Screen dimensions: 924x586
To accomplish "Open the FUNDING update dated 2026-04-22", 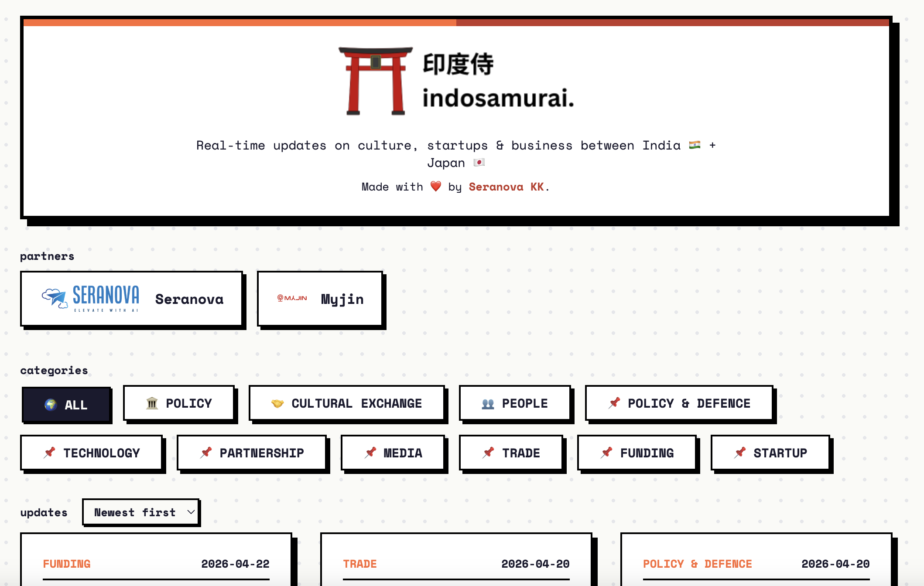I will [x=156, y=563].
